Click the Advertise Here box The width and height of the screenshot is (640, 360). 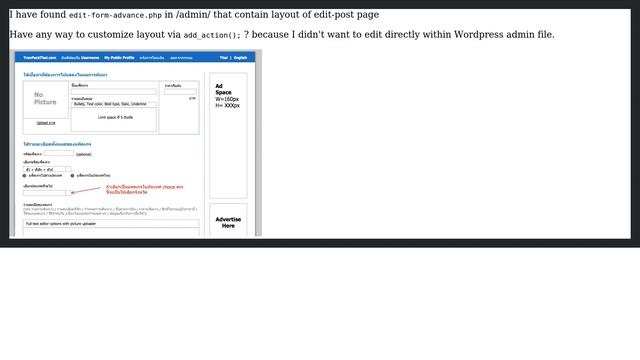click(228, 220)
